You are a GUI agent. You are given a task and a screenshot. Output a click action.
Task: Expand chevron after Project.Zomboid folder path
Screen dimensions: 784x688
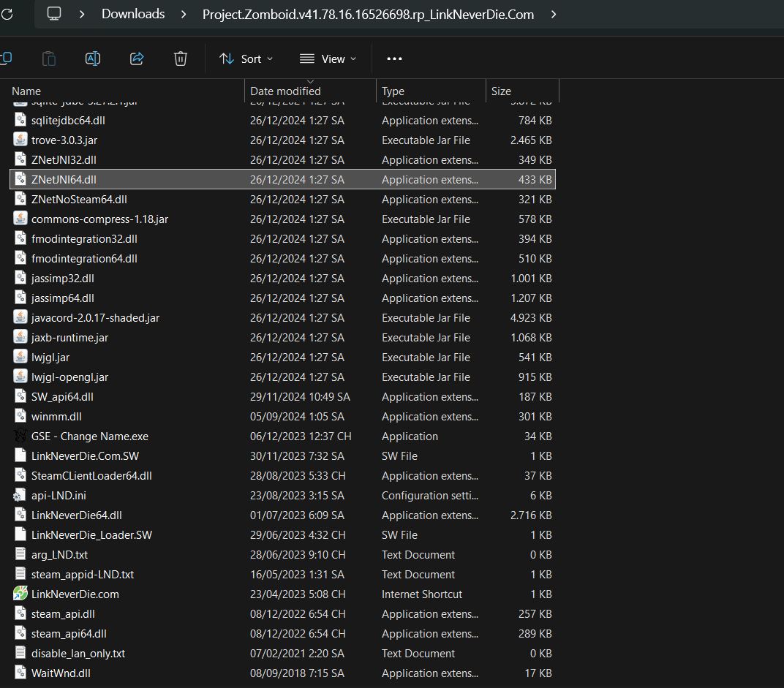tap(554, 14)
